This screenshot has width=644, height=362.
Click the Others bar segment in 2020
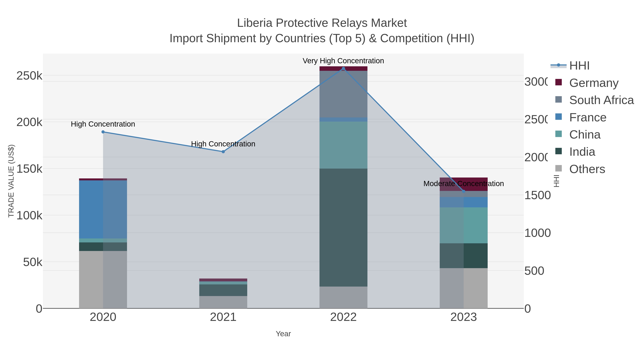tap(103, 280)
